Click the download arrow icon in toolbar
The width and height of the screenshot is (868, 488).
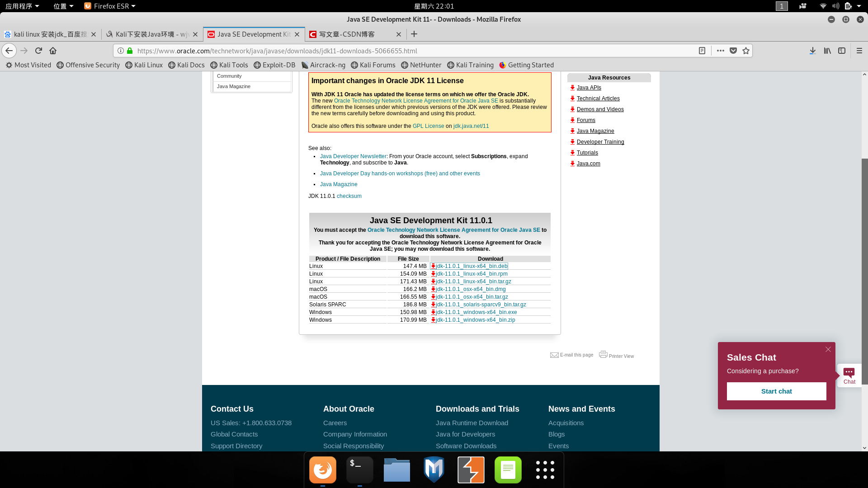[812, 51]
